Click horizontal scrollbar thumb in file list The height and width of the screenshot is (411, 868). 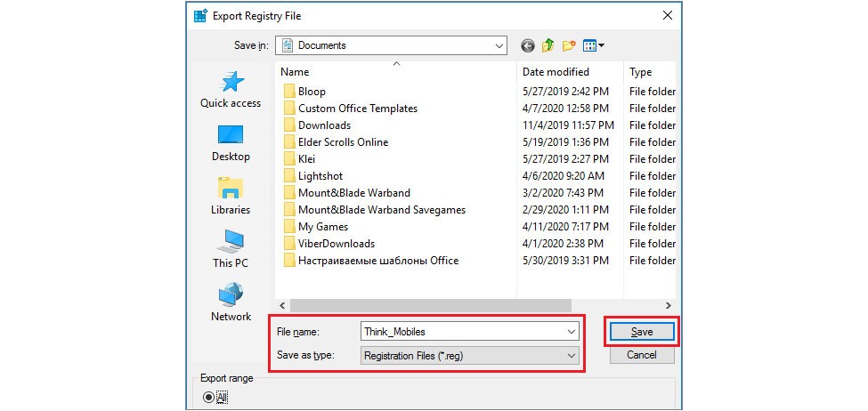click(430, 305)
